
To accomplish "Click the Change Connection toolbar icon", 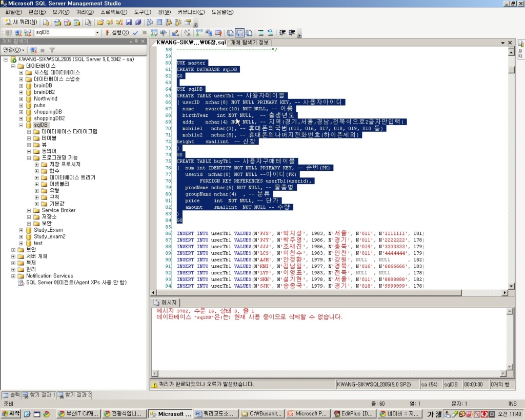I will [x=28, y=32].
